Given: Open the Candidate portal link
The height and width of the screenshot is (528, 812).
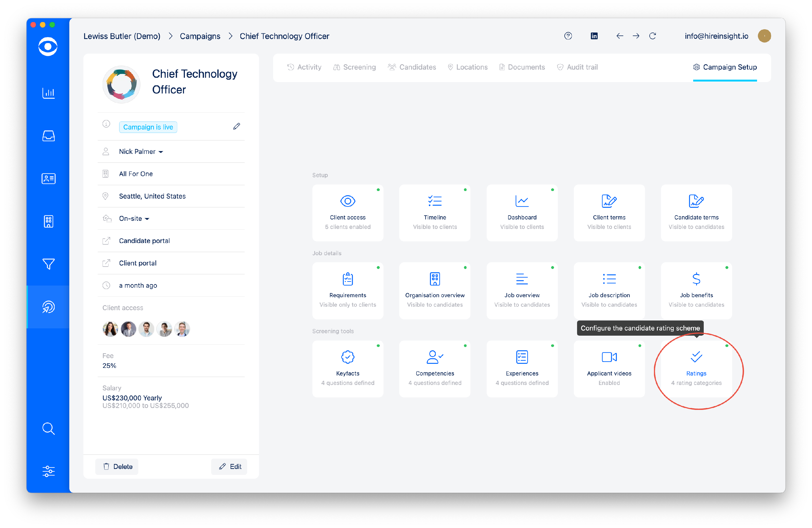Looking at the screenshot, I should point(144,241).
